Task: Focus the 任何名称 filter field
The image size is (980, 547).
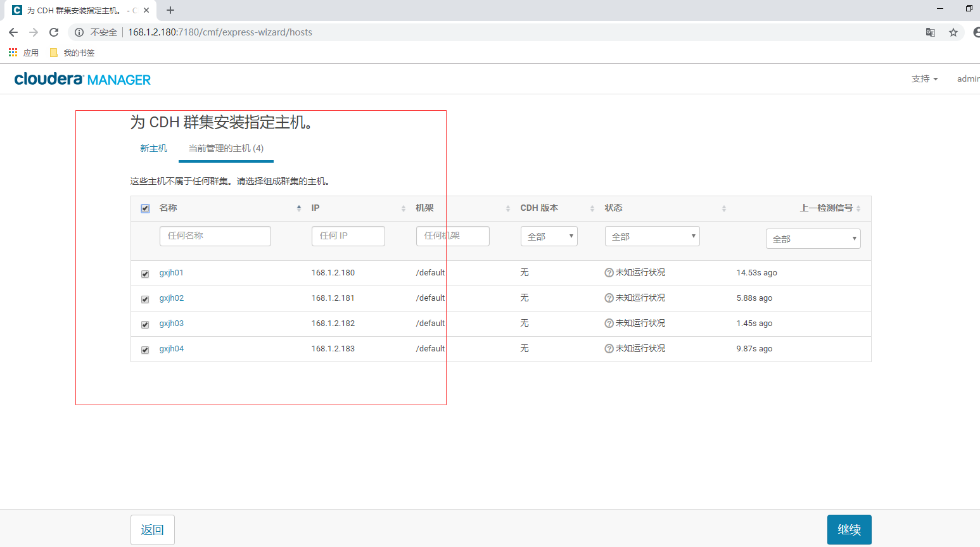Action: click(215, 236)
